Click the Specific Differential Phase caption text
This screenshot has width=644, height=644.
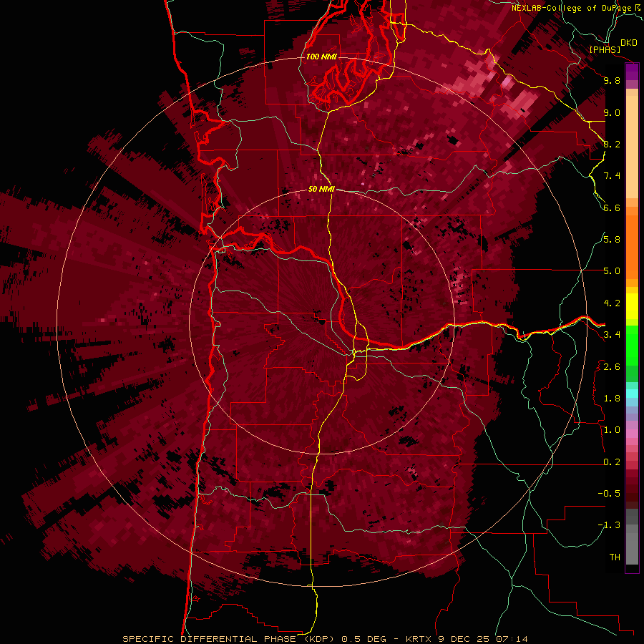tap(325, 639)
